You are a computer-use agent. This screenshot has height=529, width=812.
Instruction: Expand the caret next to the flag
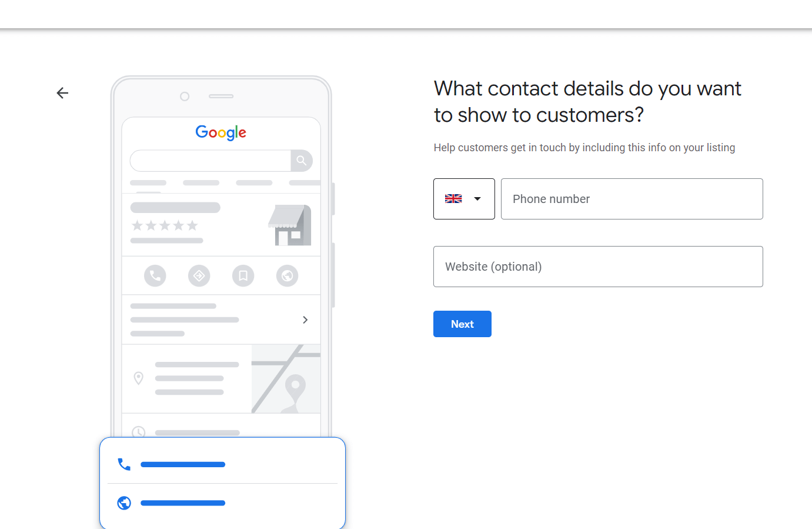coord(477,199)
